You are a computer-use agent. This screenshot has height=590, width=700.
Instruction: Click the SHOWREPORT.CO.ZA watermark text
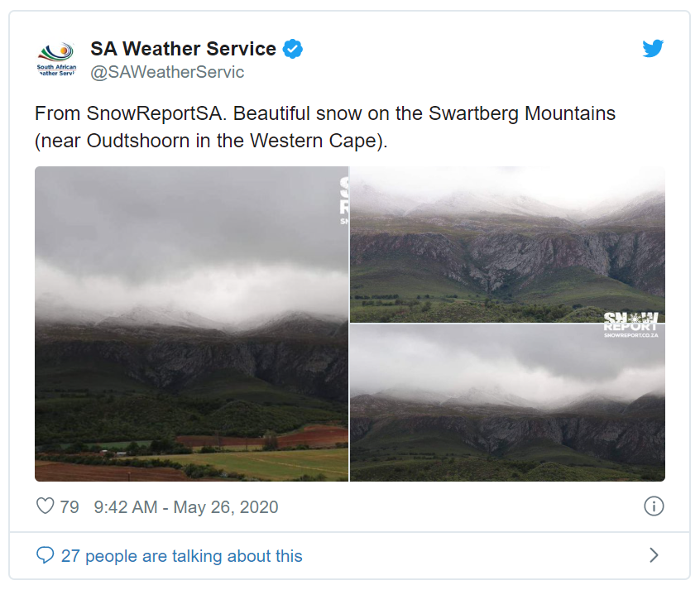tap(630, 335)
